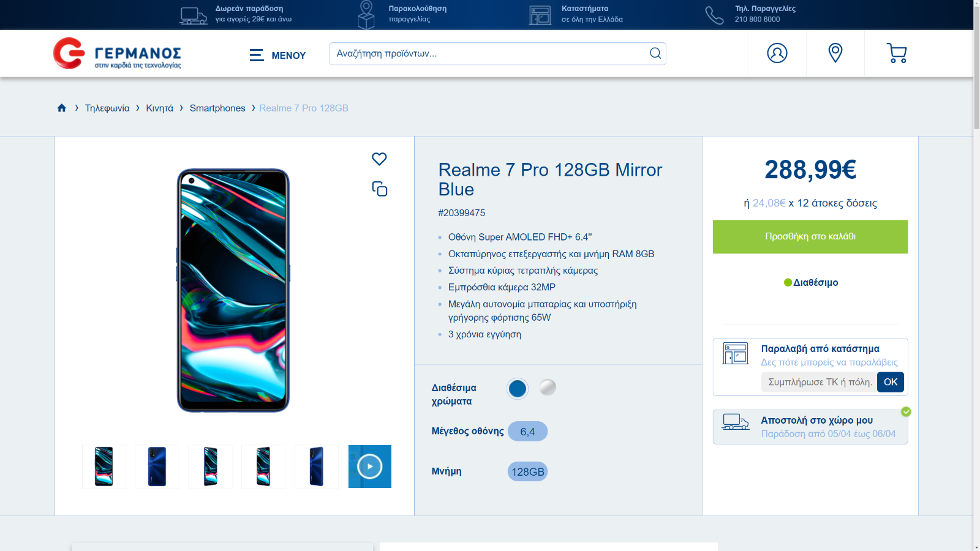Select the third angled phone thumbnail

pyautogui.click(x=210, y=467)
